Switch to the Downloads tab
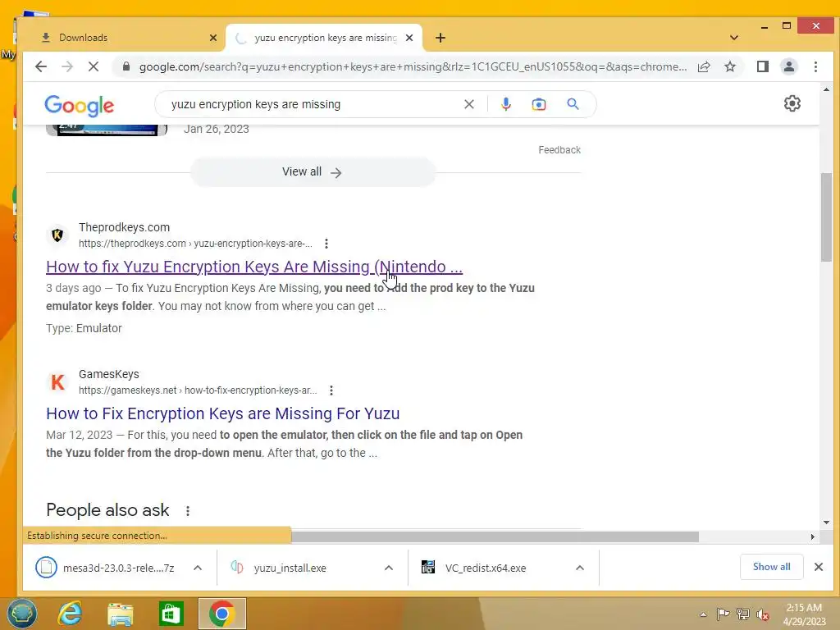Viewport: 840px width, 630px height. tap(125, 38)
